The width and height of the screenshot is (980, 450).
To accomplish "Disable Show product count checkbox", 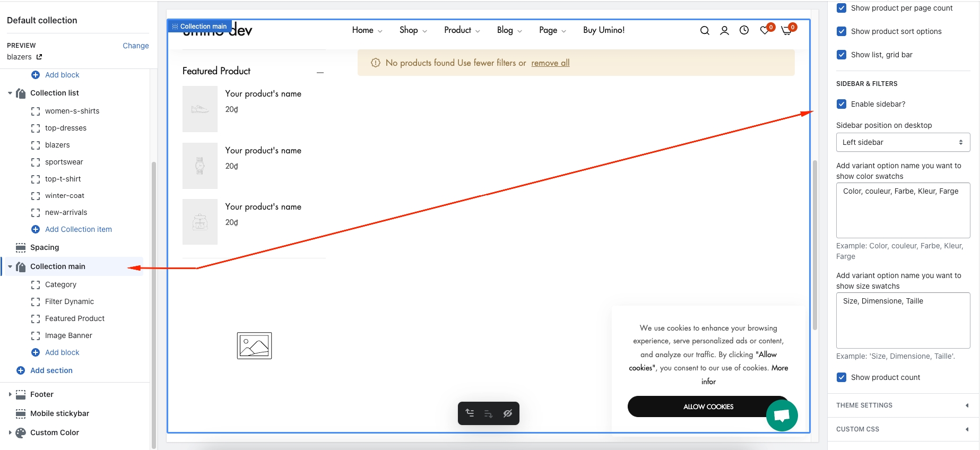I will tap(842, 377).
